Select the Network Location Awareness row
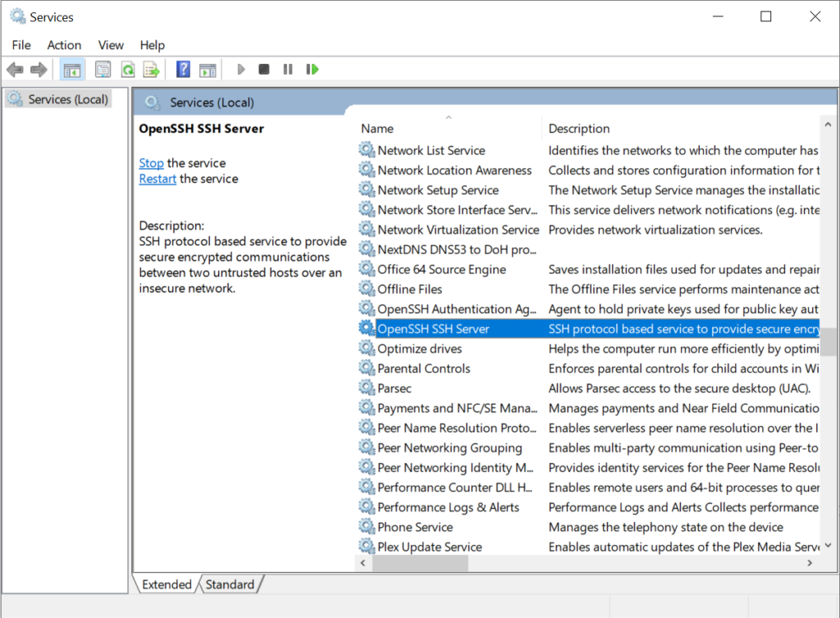 point(588,171)
